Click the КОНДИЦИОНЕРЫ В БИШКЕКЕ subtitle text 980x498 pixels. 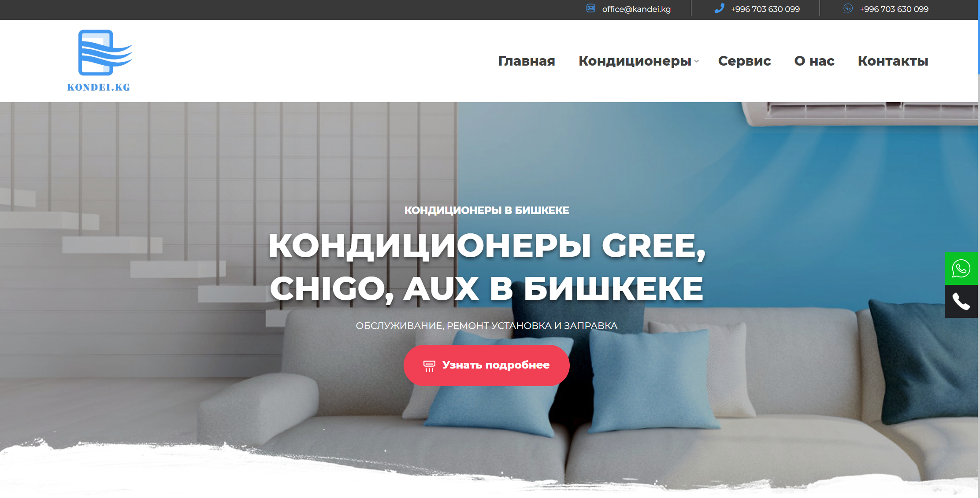(486, 210)
